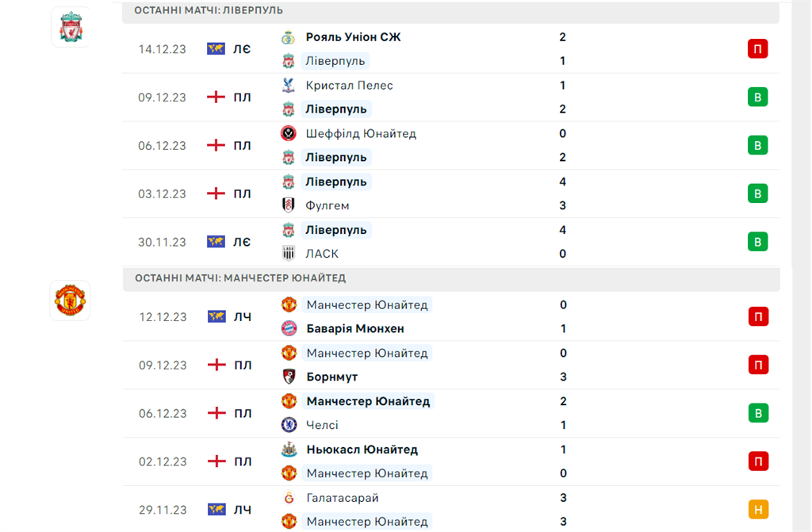Click the Bournemouth team logo
This screenshot has width=812, height=532.
coord(289,377)
